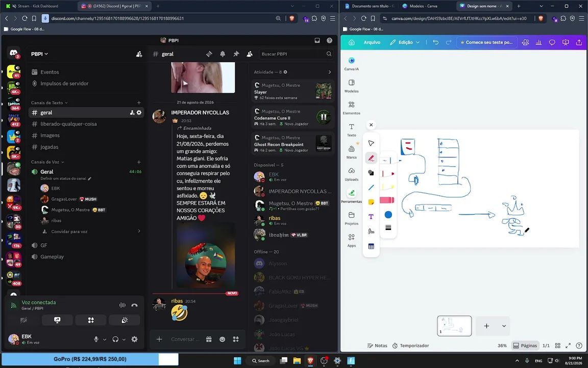Open the Canva comments icon
588x368 pixels.
(x=552, y=42)
